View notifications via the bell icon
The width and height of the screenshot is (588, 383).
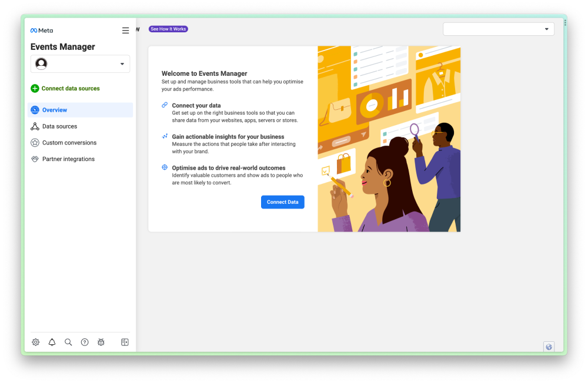tap(52, 342)
